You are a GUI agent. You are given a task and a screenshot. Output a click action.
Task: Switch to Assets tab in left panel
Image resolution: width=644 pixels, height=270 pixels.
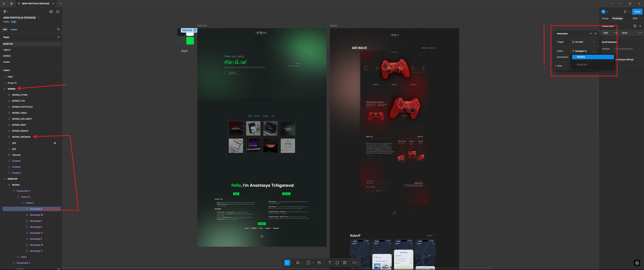coord(14,29)
